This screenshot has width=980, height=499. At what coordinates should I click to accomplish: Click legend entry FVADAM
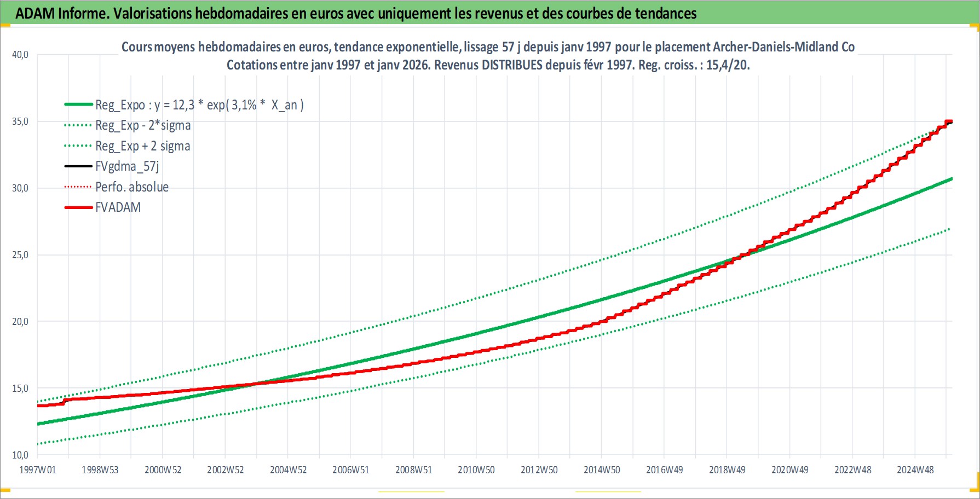(118, 207)
